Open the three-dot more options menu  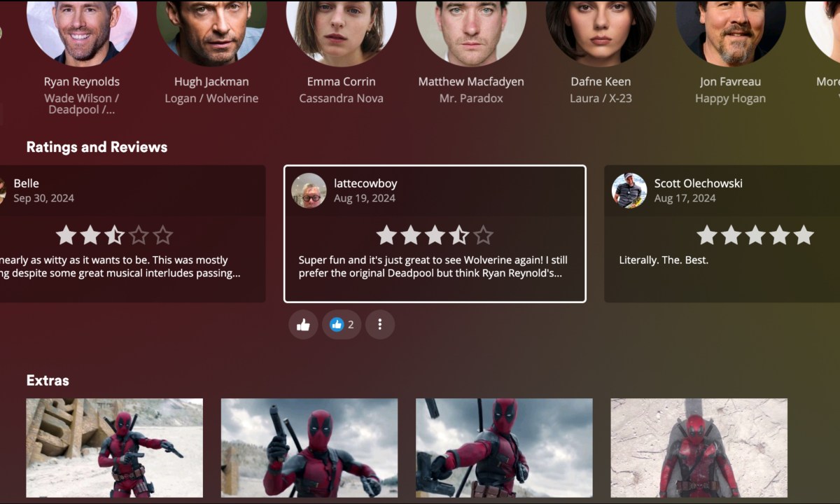pos(380,325)
